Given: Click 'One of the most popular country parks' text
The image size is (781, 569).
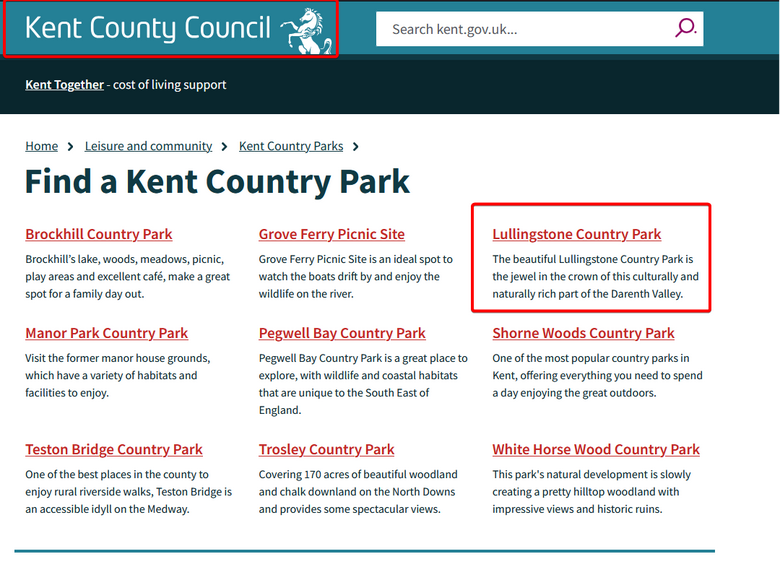Looking at the screenshot, I should click(597, 376).
